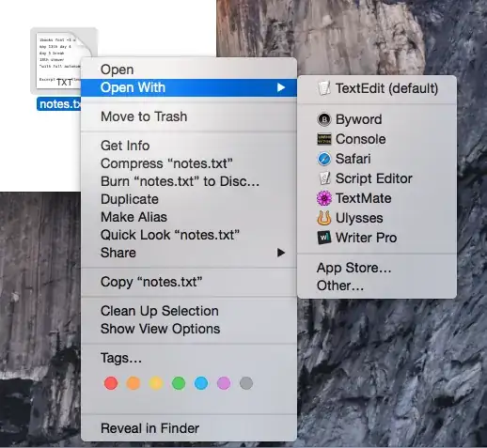Click the Console app icon

click(324, 139)
